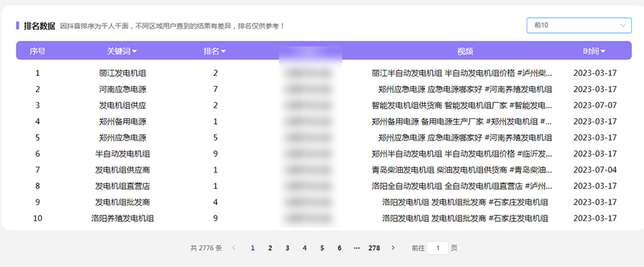Click keyword 河南应急电源

[x=122, y=89]
